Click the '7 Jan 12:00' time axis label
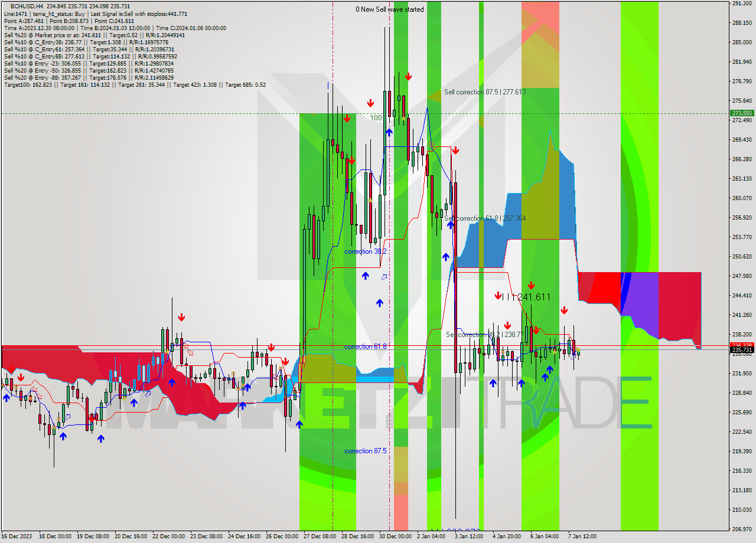Viewport: 756px width, 543px height. point(582,537)
